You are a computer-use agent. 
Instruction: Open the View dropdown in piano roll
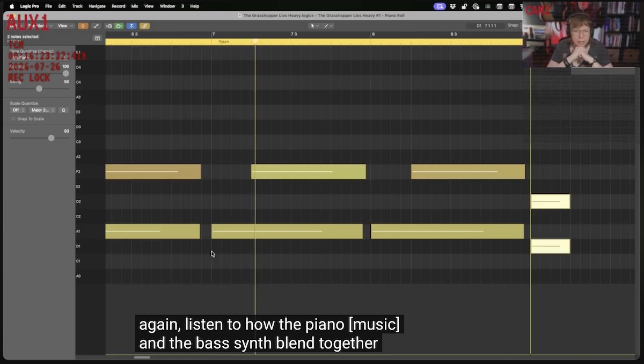[65, 26]
